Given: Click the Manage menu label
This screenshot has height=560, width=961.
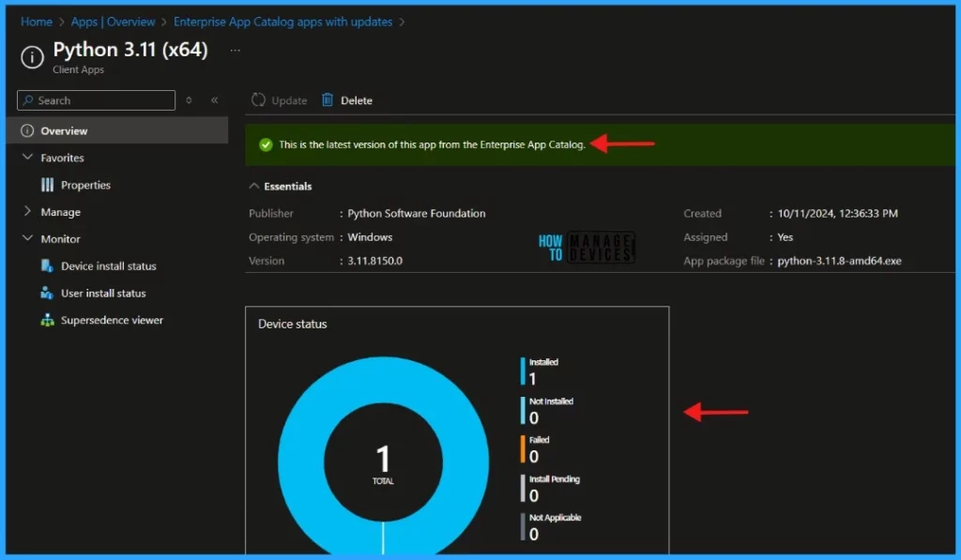Looking at the screenshot, I should click(61, 212).
